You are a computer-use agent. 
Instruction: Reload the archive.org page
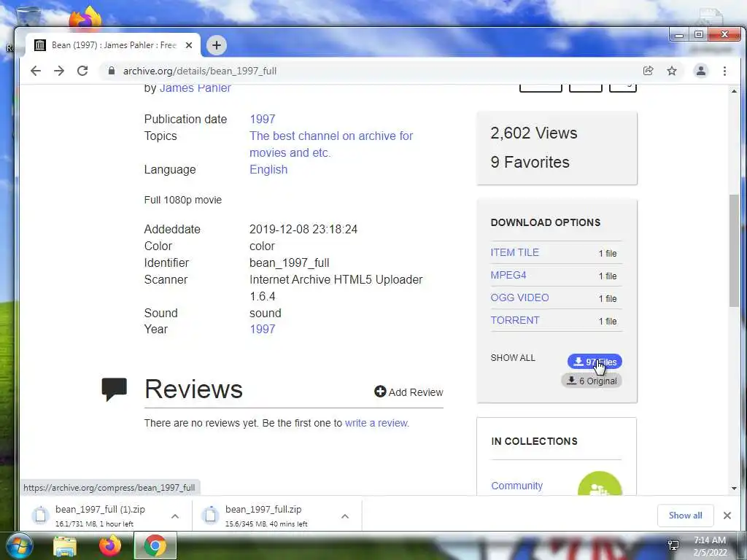coord(82,71)
